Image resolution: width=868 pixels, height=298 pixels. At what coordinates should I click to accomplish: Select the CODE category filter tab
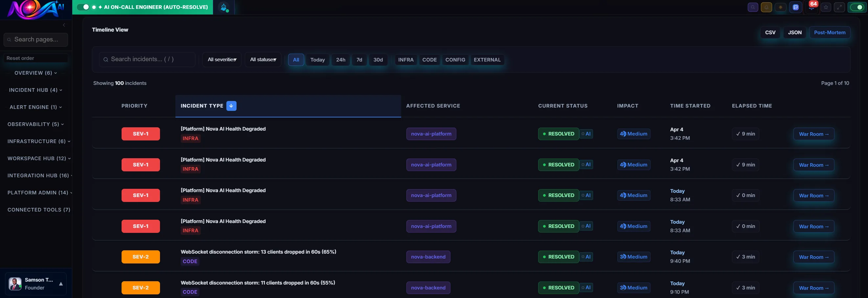point(429,60)
